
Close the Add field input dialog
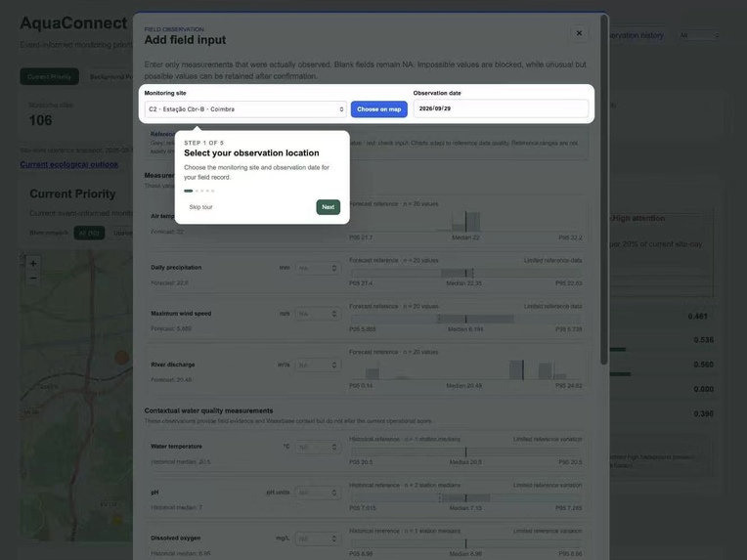coord(579,33)
